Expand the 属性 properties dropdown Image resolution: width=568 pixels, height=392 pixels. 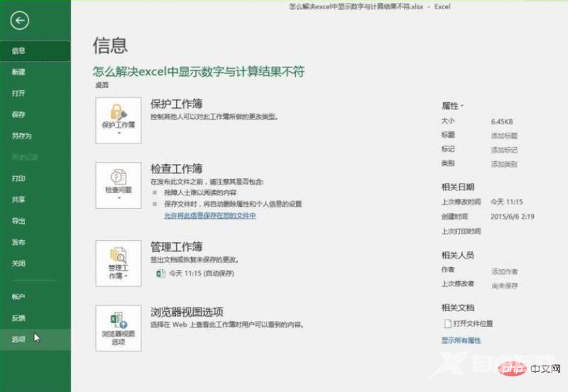(452, 105)
